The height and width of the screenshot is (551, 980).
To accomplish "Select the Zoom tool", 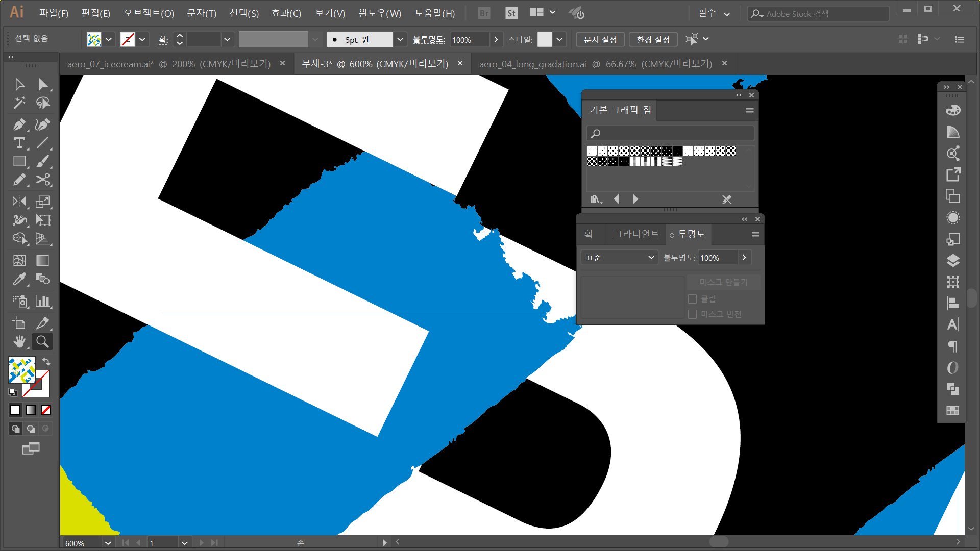I will (43, 341).
